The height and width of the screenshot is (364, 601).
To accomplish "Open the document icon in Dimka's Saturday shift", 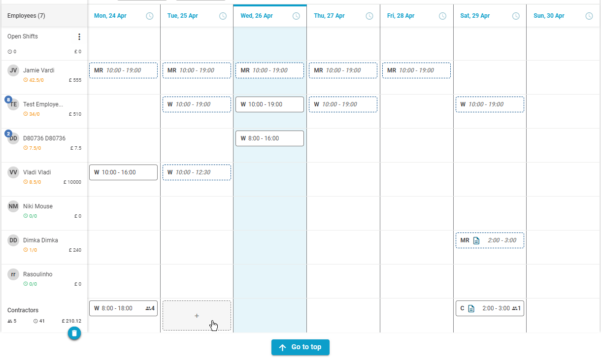I will coord(476,240).
